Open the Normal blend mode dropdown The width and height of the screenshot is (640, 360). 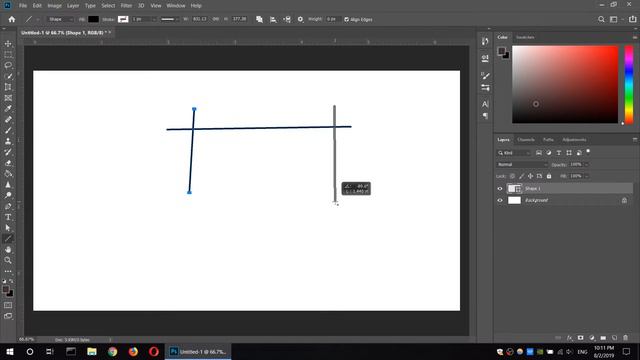point(522,164)
